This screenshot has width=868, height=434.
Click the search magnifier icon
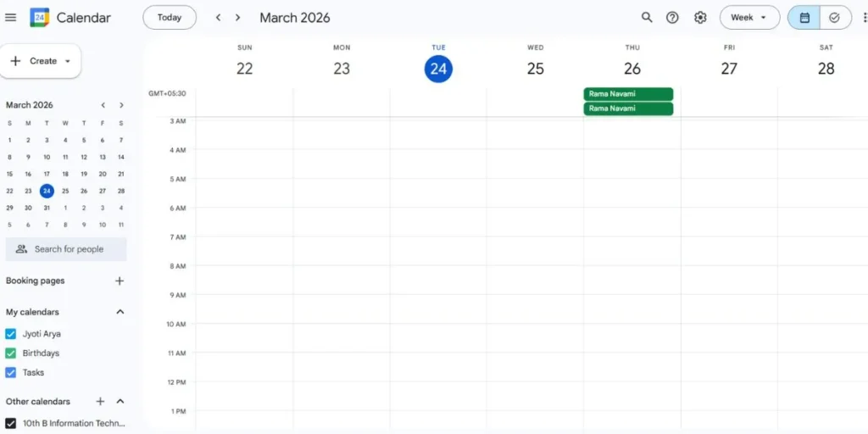[647, 18]
